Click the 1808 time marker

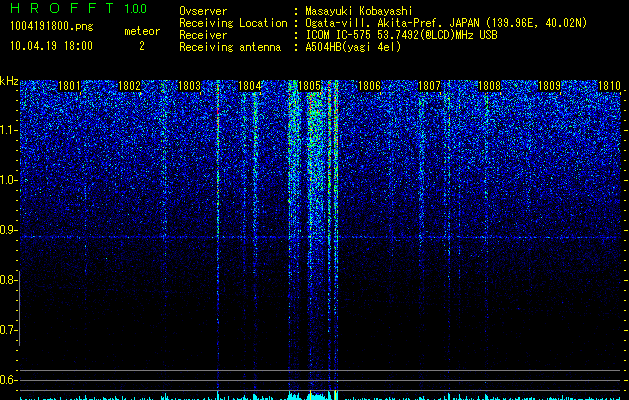[489, 86]
